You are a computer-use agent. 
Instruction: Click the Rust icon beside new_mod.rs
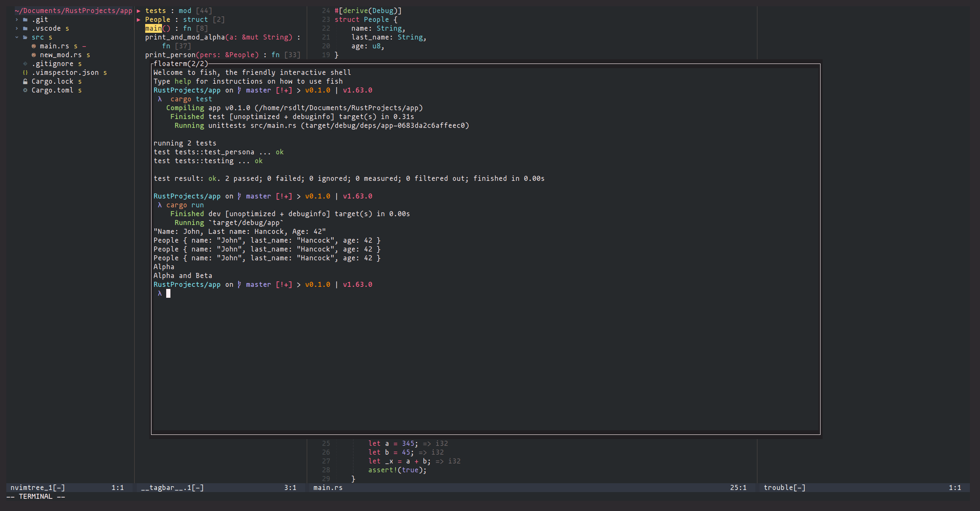pos(34,55)
